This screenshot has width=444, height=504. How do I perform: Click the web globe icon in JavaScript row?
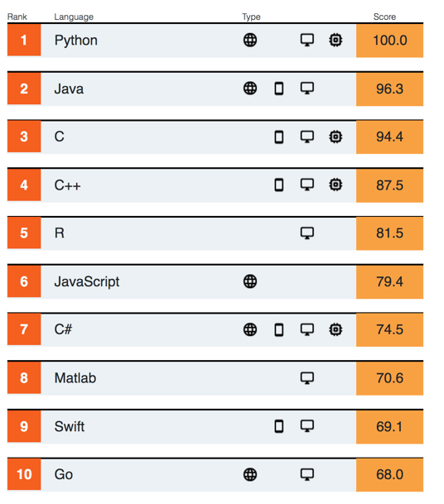pos(250,281)
